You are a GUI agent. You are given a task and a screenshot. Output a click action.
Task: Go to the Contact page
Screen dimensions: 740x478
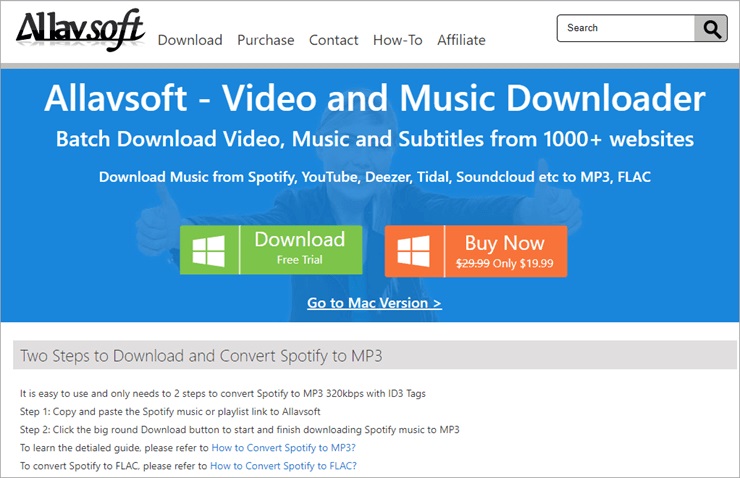(334, 40)
